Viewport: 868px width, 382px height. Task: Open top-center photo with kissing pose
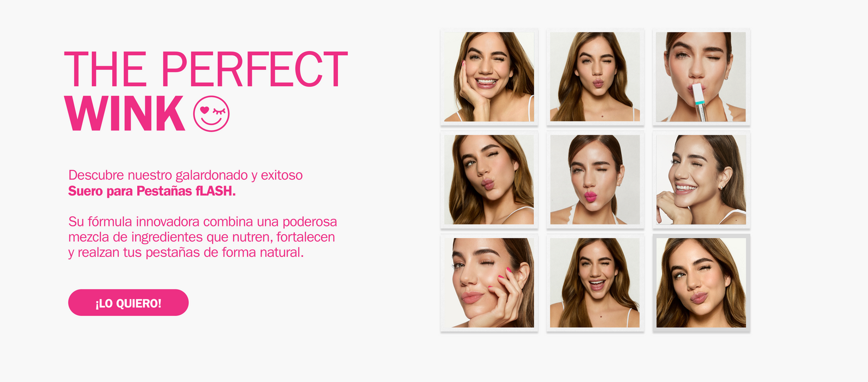595,77
